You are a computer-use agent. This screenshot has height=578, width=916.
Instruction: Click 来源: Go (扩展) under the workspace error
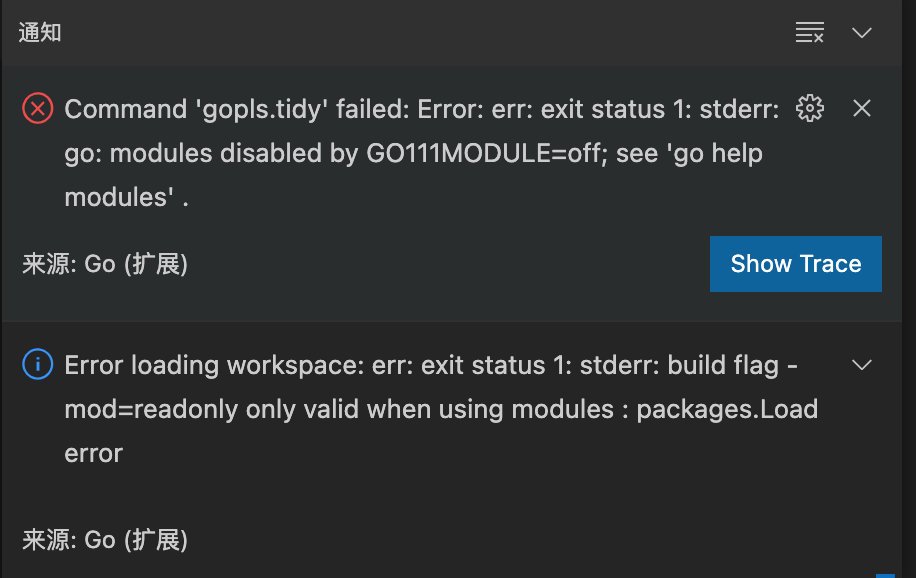pos(105,540)
